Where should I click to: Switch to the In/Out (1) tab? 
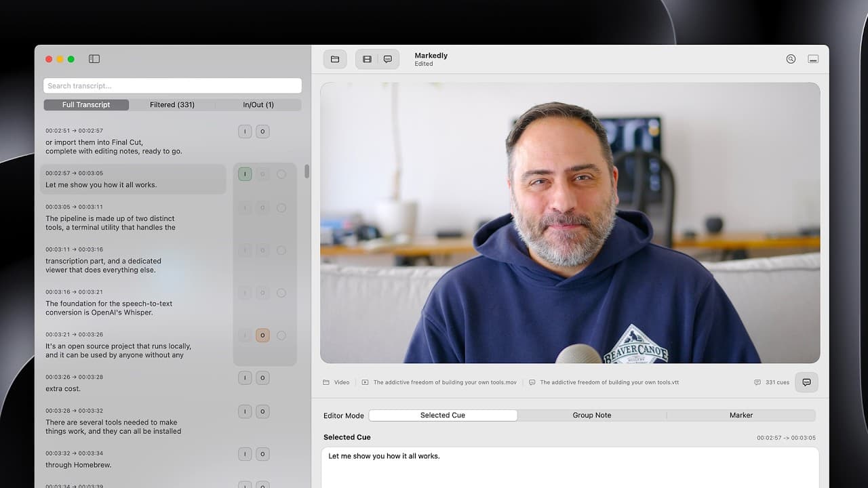coord(258,105)
